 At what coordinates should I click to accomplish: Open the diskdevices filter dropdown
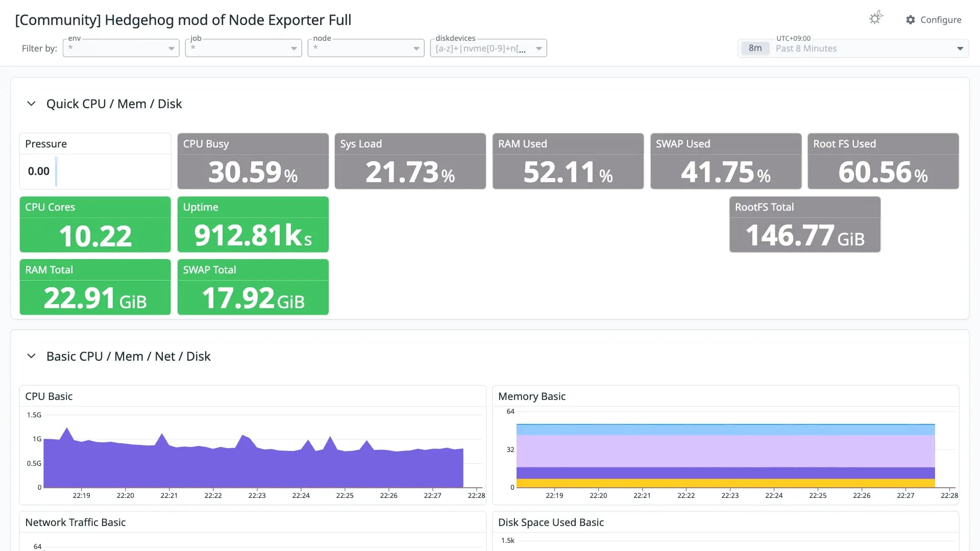click(x=488, y=48)
